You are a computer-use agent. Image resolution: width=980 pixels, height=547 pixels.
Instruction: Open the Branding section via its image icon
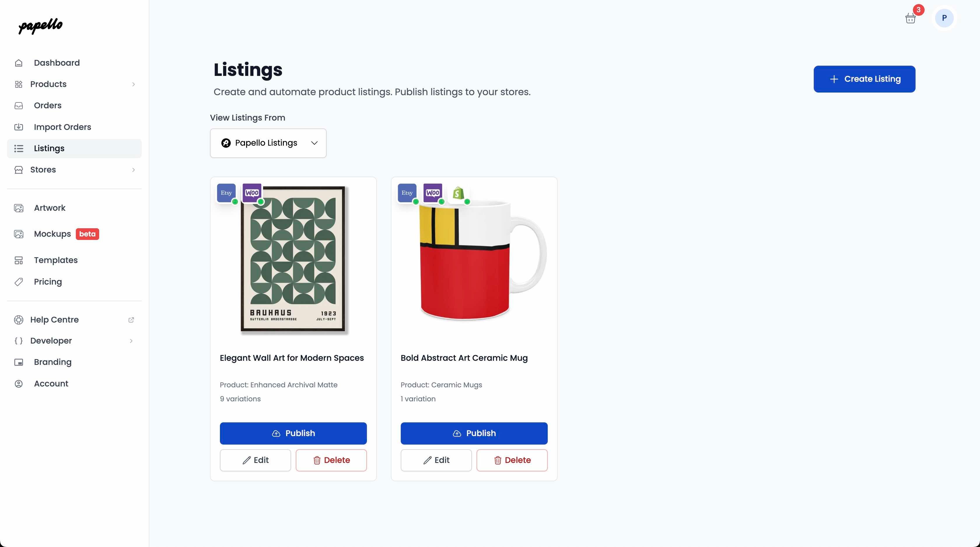[x=19, y=362]
